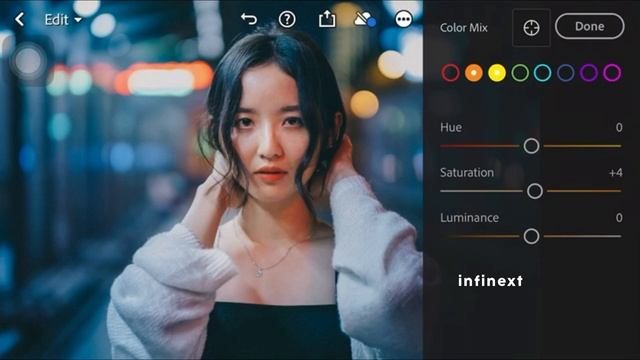Select the red color channel
This screenshot has width=640, height=360.
(x=450, y=73)
